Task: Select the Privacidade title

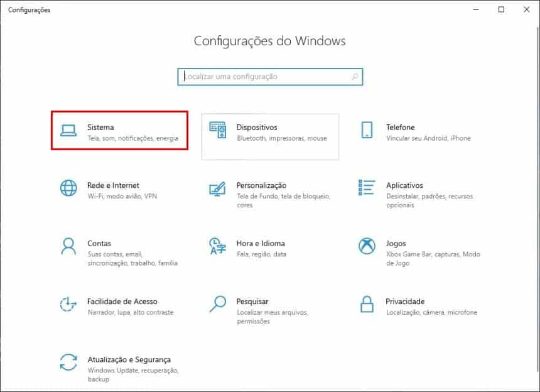Action: tap(405, 302)
